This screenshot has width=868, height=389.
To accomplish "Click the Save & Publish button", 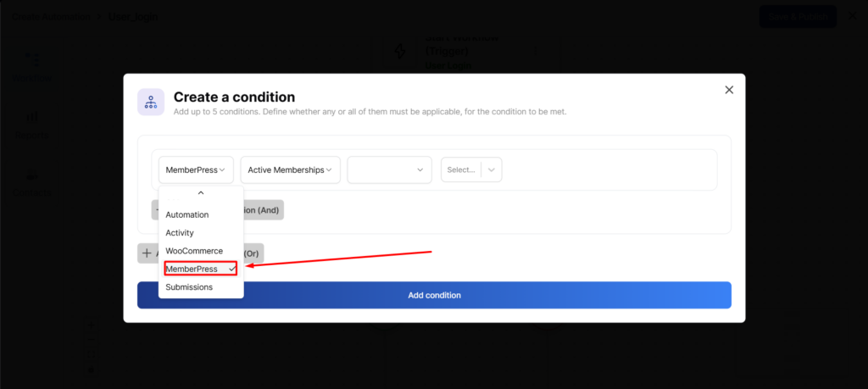I will 798,16.
